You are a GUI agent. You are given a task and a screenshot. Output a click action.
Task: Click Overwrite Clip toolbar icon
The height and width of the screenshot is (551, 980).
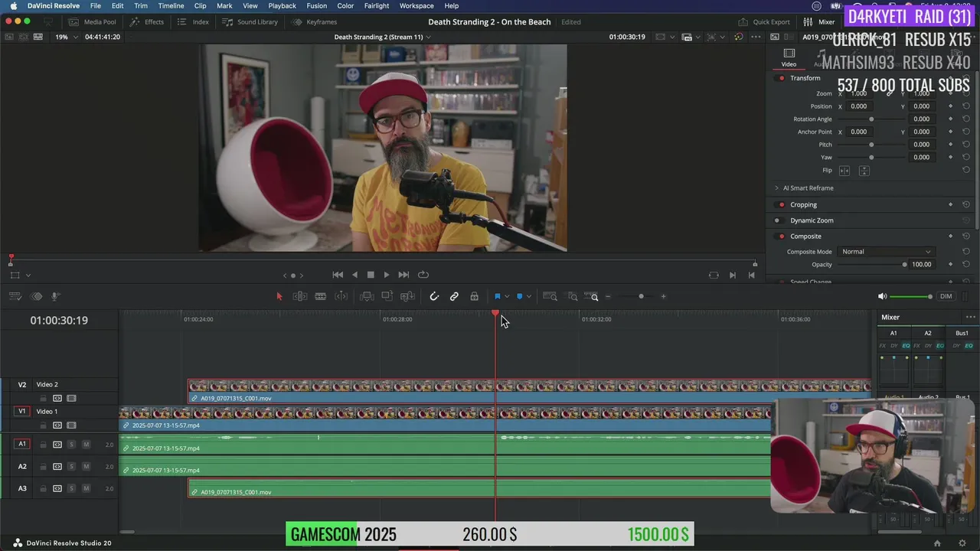(387, 296)
